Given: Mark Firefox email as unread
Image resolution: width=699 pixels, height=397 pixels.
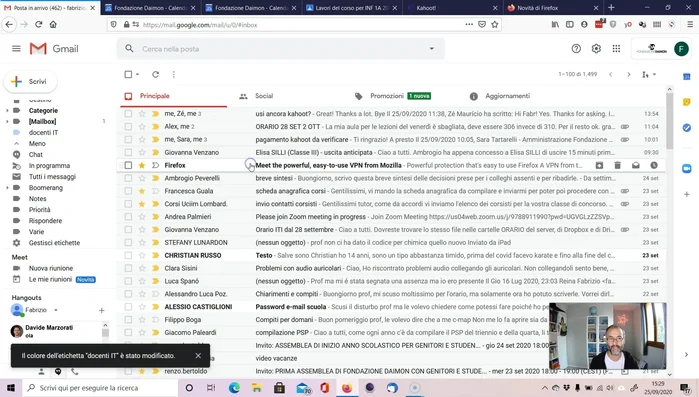Looking at the screenshot, I should click(x=636, y=165).
